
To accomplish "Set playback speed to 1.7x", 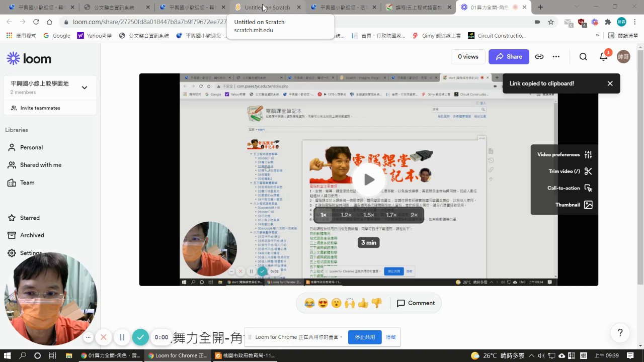I will (x=391, y=215).
